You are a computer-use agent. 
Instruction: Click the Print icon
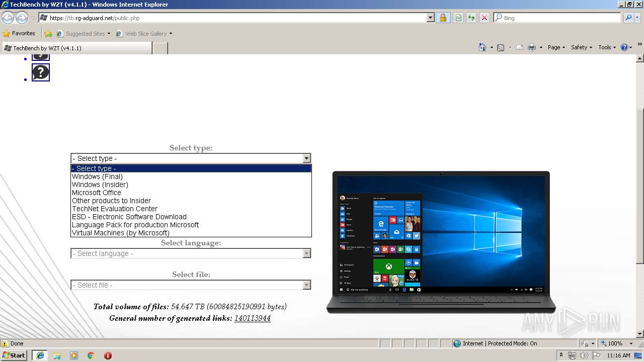point(532,47)
